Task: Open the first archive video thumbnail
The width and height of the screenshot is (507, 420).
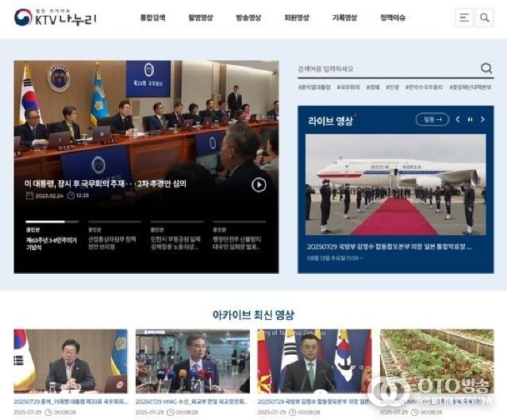Action: click(71, 361)
